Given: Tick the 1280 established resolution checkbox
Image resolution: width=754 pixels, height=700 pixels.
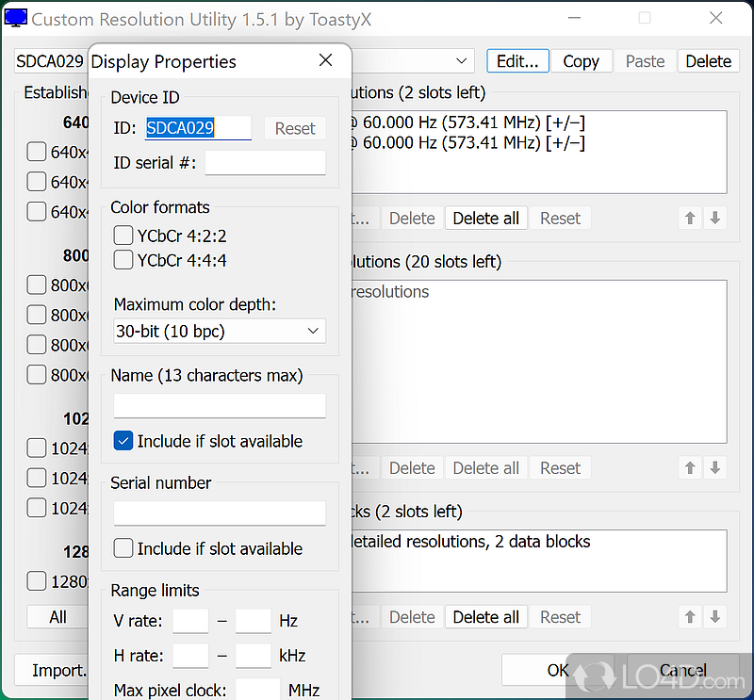Looking at the screenshot, I should tap(37, 581).
